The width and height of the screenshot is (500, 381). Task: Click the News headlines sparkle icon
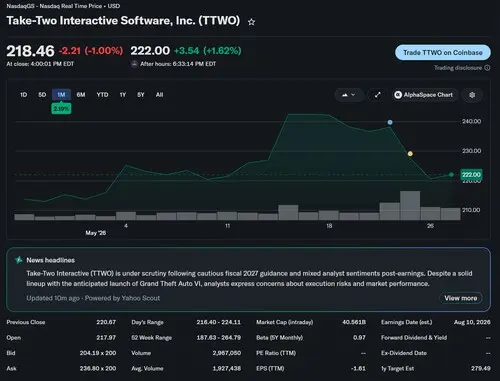pos(19,260)
